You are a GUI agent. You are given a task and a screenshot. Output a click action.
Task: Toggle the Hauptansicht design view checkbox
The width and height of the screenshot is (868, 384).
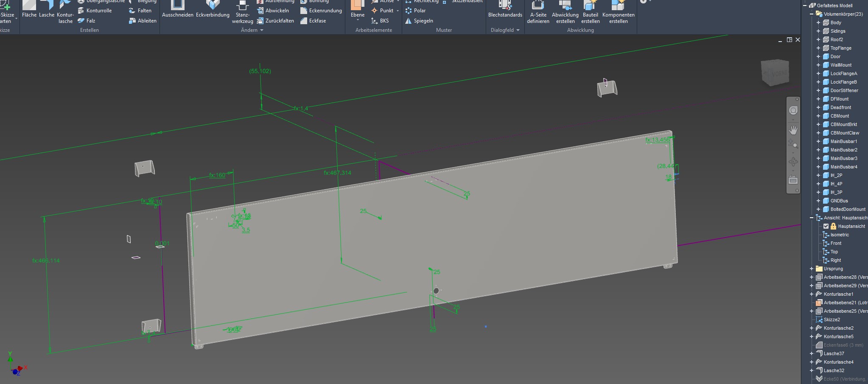[x=826, y=226]
